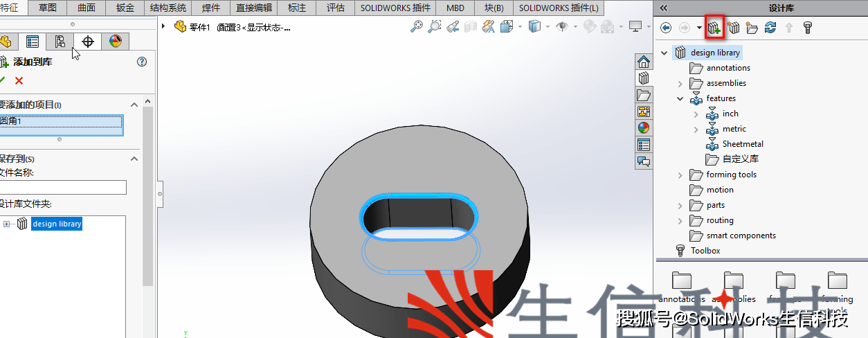Switch to the 钣金 ribbon tab
Image resolution: width=868 pixels, height=338 pixels.
[125, 8]
